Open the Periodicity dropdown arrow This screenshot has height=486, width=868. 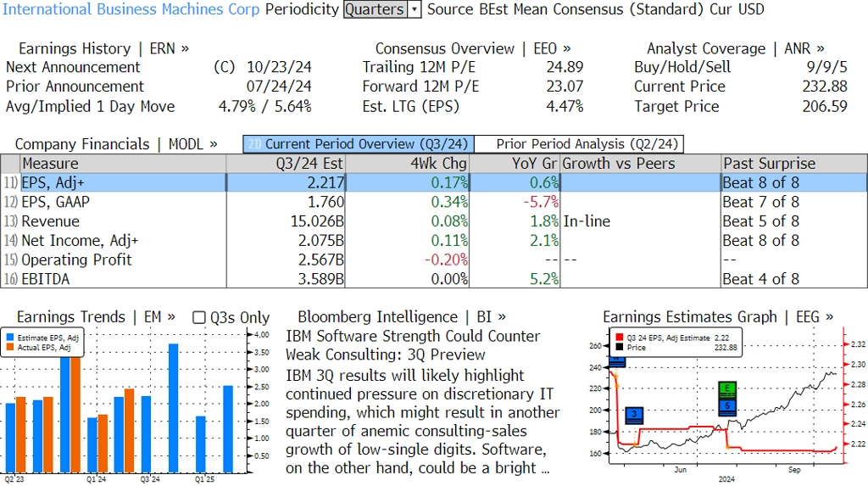(x=415, y=10)
